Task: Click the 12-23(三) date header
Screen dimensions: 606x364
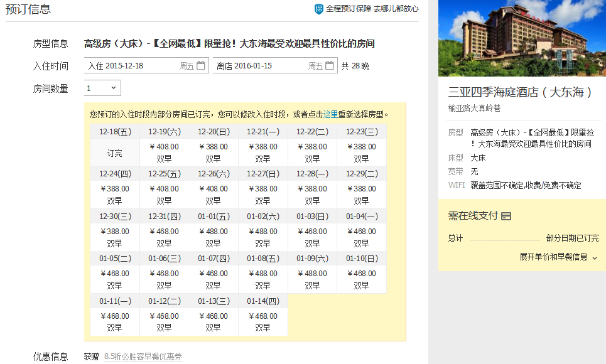Action: (x=362, y=132)
